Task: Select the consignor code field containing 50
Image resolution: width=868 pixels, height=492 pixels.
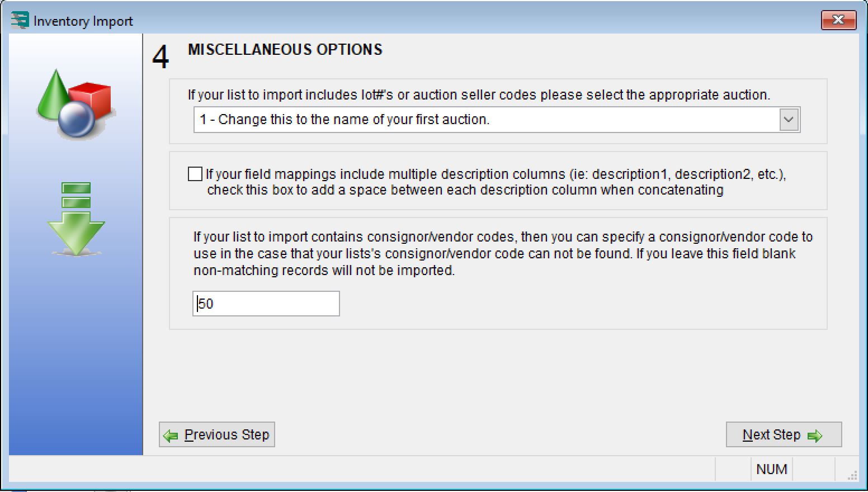Action: pos(266,304)
